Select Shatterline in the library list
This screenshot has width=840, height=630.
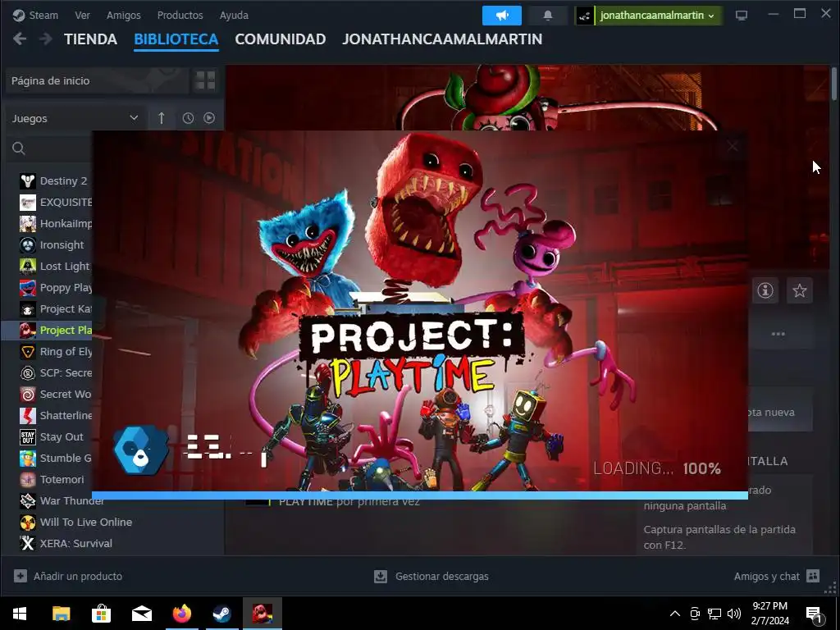click(x=55, y=415)
